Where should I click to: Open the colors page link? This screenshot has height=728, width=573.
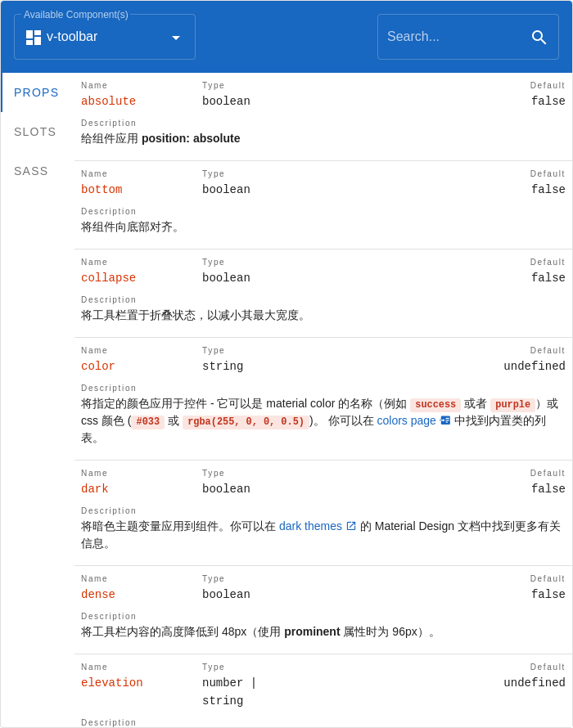406,420
